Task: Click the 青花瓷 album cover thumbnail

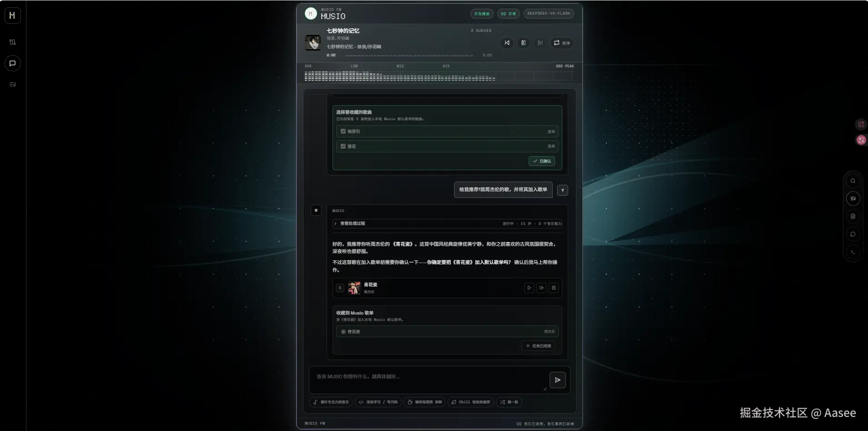Action: pyautogui.click(x=354, y=288)
